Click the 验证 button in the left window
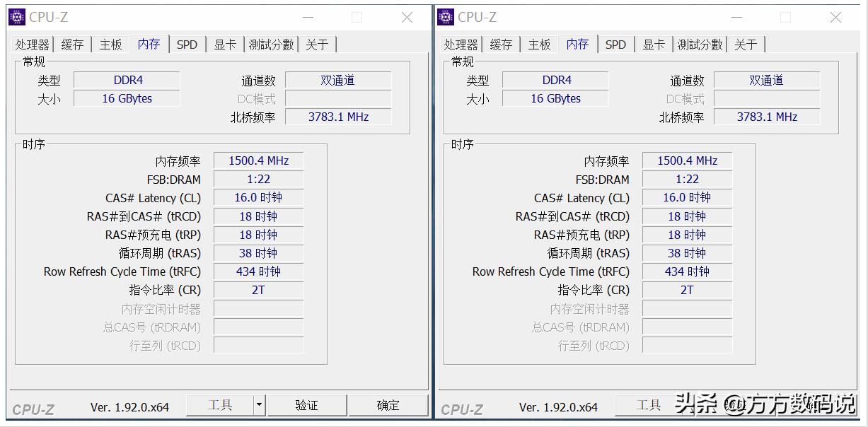 (307, 406)
